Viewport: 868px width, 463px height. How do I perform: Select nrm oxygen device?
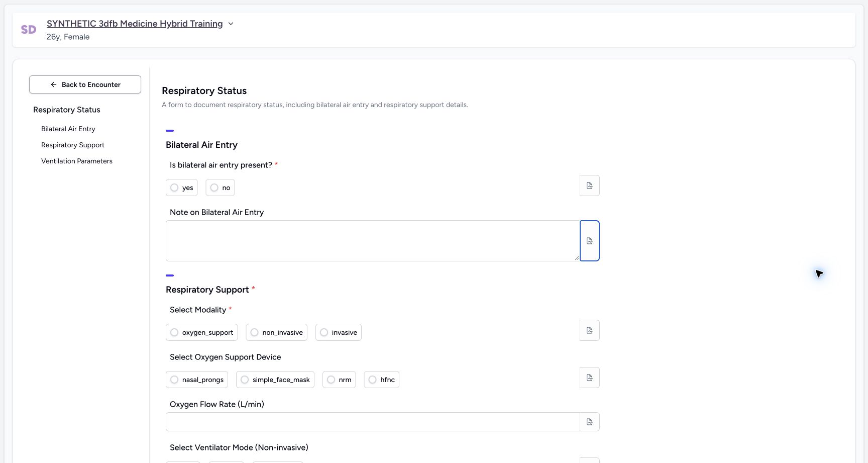click(x=339, y=380)
